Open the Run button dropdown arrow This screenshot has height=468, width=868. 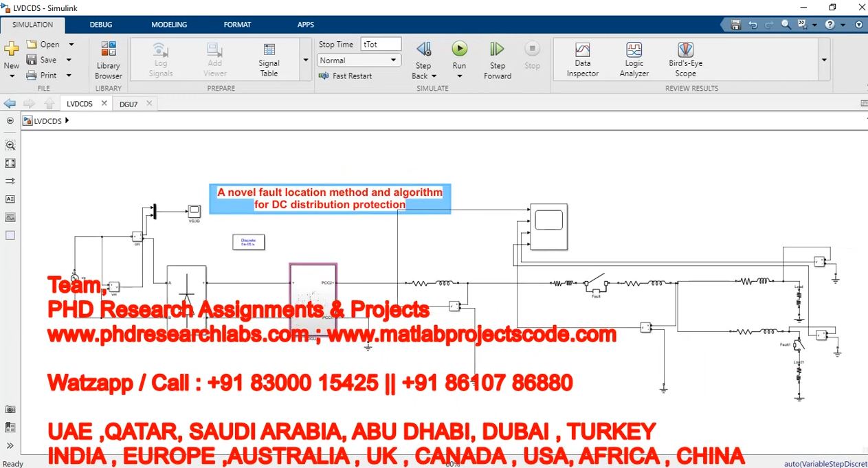point(459,76)
